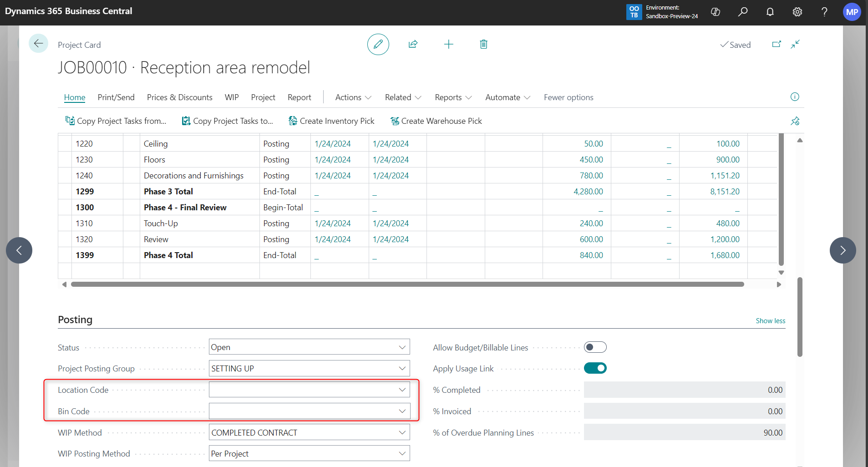Open notifications bell
The image size is (868, 467).
[770, 12]
